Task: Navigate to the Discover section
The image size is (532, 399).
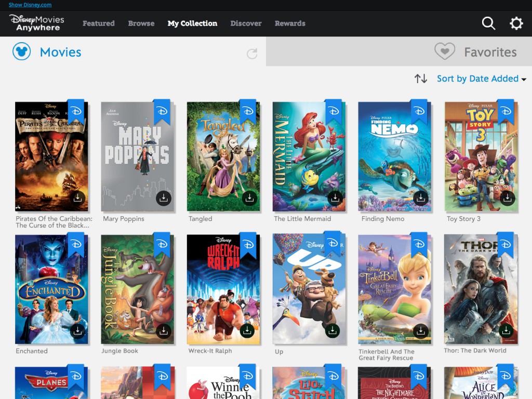Action: tap(246, 23)
